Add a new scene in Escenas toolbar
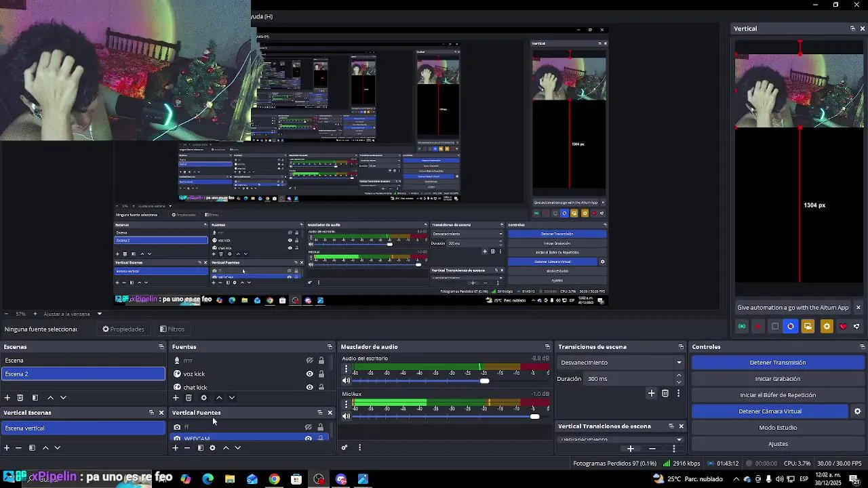This screenshot has height=488, width=868. tap(7, 398)
